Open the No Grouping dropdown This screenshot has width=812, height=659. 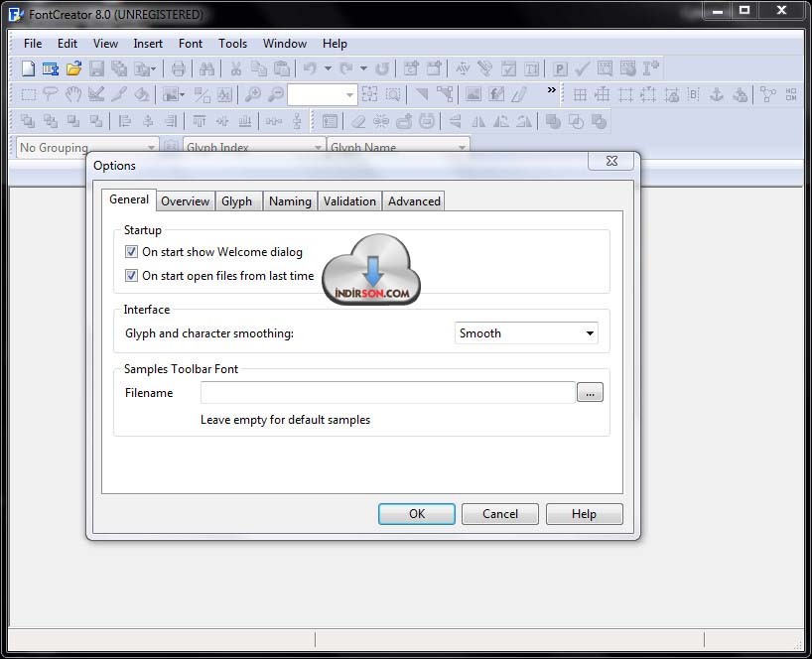[87, 147]
